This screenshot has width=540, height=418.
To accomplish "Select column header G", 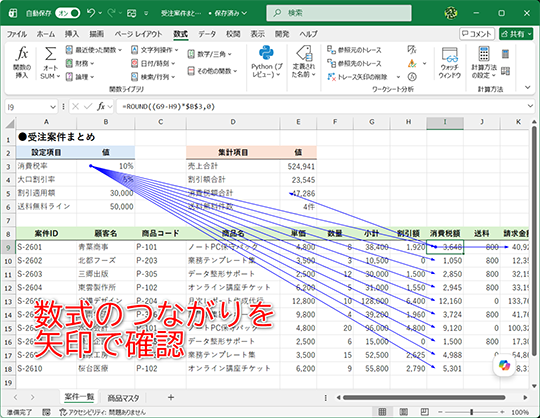I will 372,122.
